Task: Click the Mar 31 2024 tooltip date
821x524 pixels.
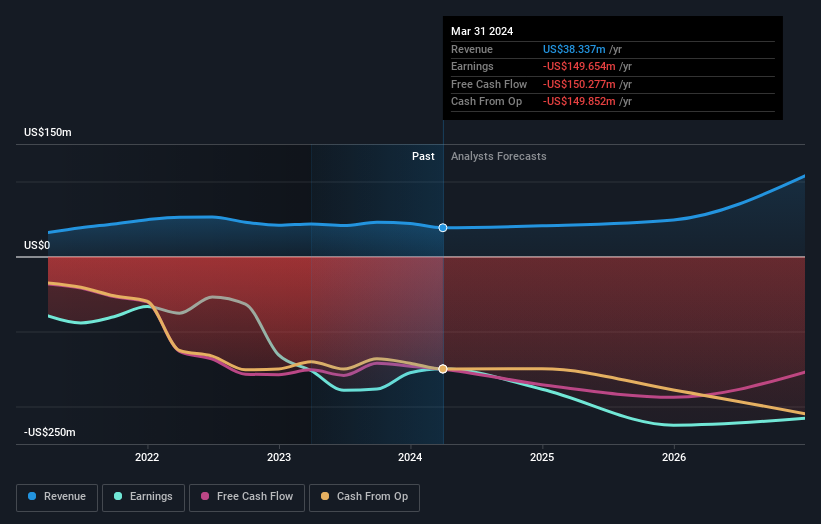Action: click(482, 31)
